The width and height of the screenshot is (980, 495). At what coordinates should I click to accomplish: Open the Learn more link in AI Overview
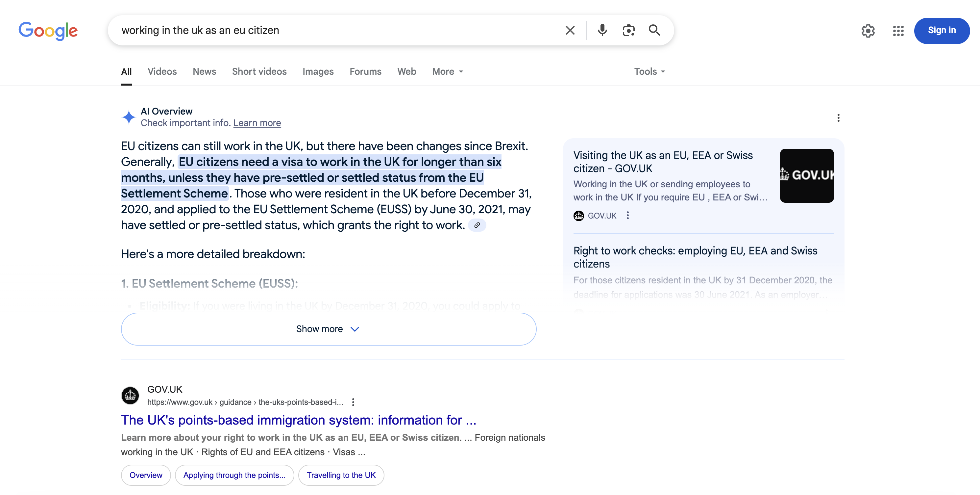pyautogui.click(x=257, y=123)
